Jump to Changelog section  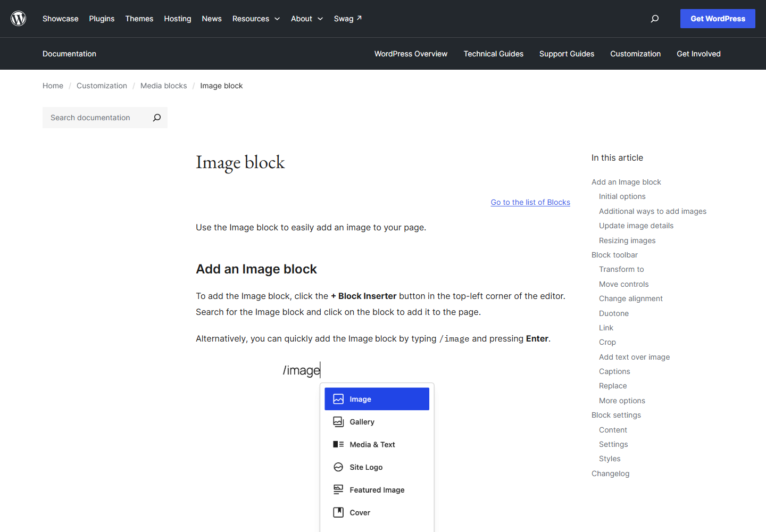[x=610, y=473]
